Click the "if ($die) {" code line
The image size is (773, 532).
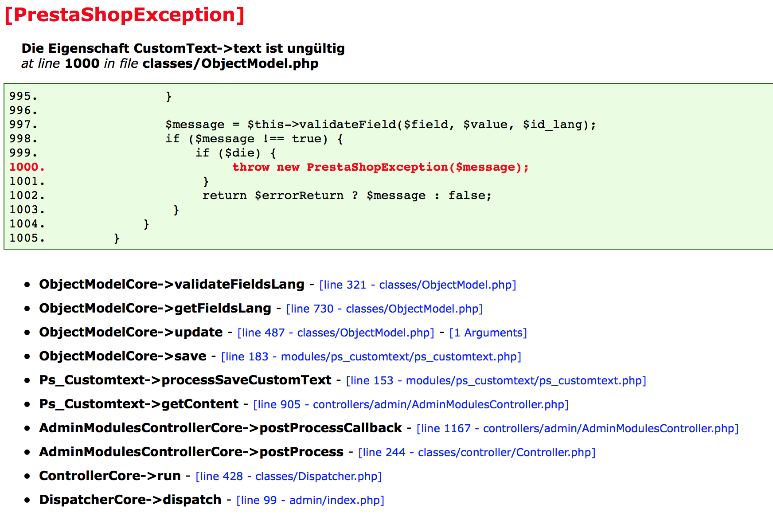[236, 153]
